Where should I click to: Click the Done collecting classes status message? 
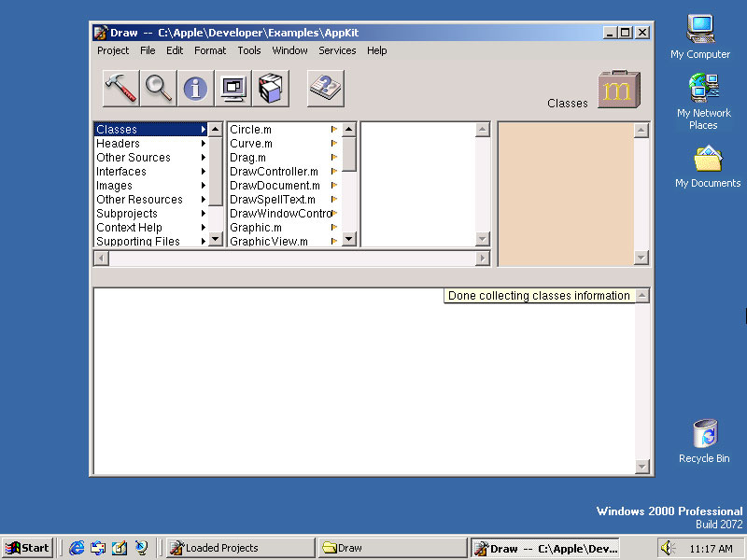[539, 296]
